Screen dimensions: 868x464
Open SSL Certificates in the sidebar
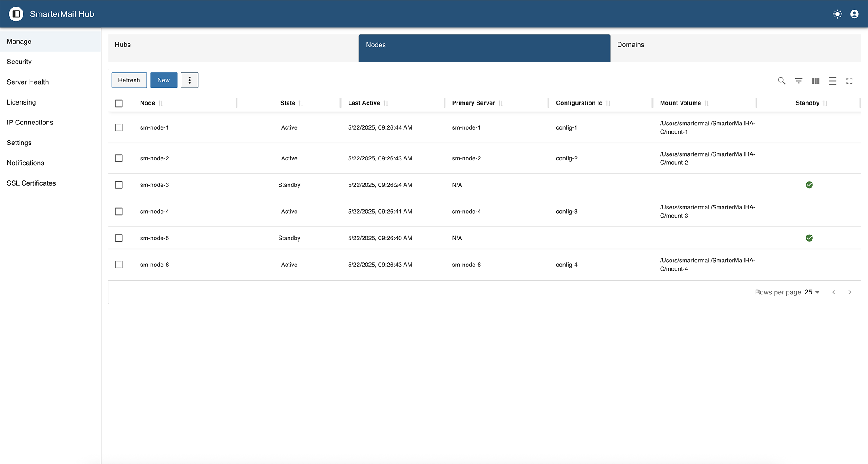(50, 183)
